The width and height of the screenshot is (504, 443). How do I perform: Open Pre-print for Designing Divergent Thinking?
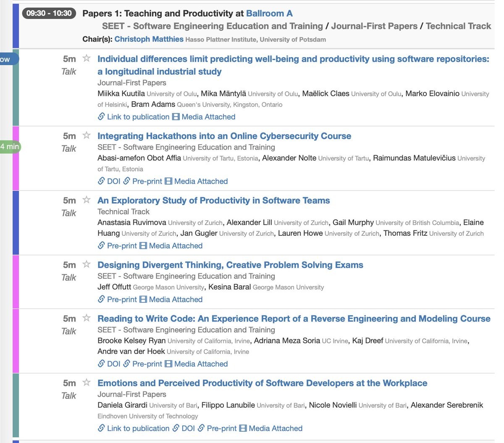coord(117,299)
